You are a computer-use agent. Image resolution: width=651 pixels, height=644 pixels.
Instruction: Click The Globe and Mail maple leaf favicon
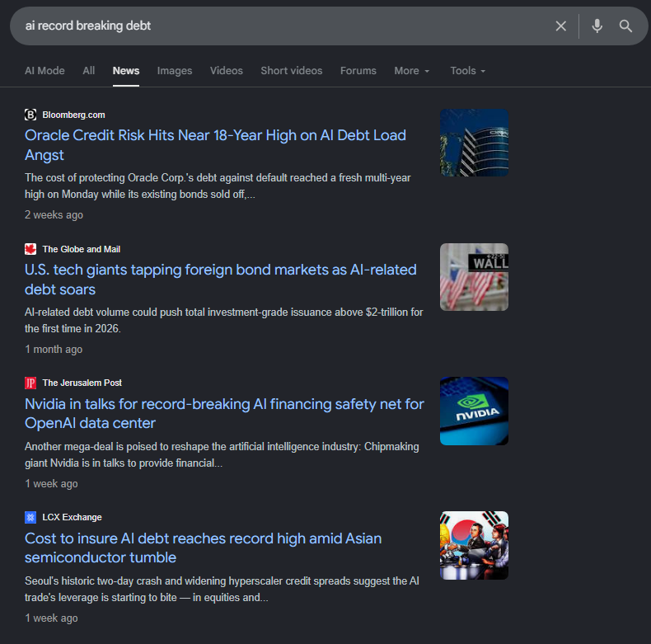(30, 249)
